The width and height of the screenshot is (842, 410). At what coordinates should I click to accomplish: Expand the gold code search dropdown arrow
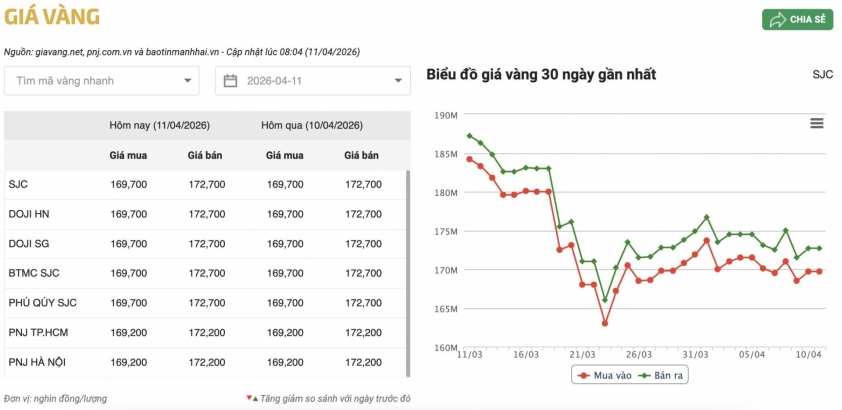(187, 81)
